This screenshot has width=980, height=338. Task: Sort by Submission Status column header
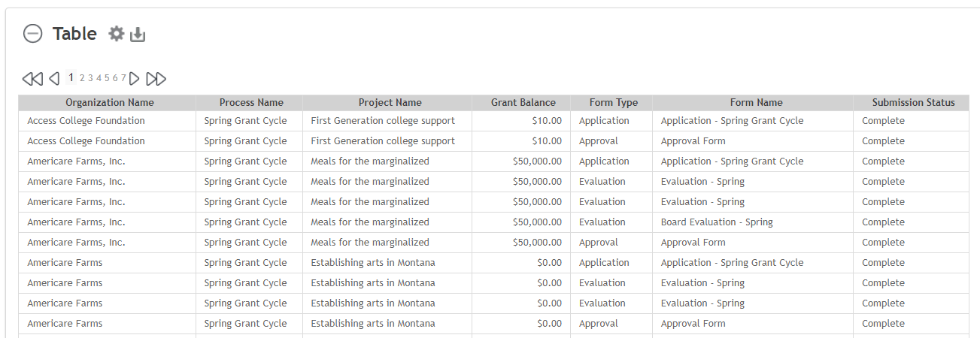914,103
